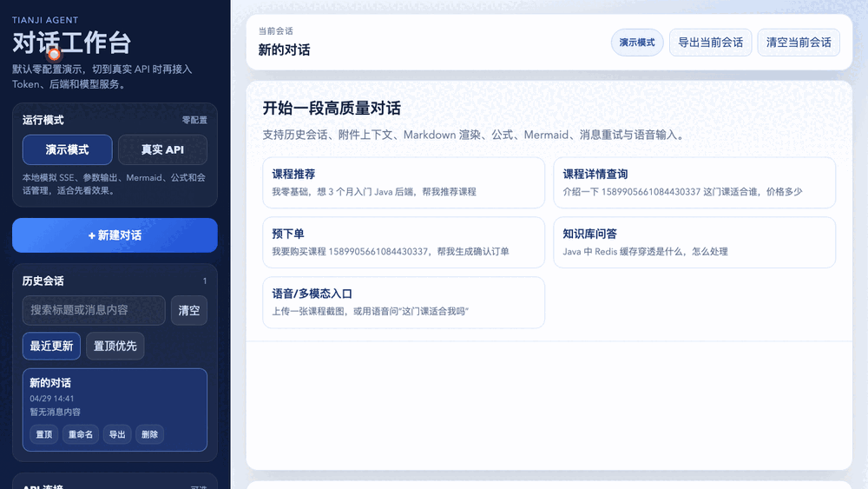The height and width of the screenshot is (489, 868).
Task: Rename conversation via 重命名 button
Action: tap(81, 435)
